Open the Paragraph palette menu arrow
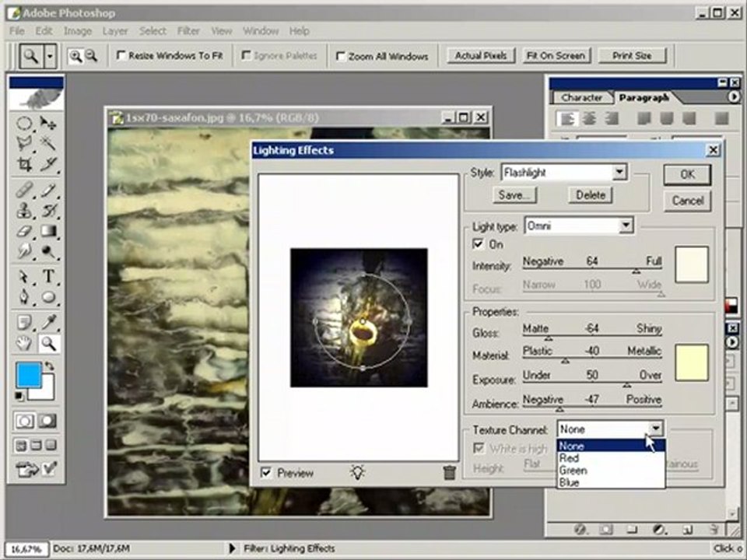The height and width of the screenshot is (560, 747). [734, 97]
